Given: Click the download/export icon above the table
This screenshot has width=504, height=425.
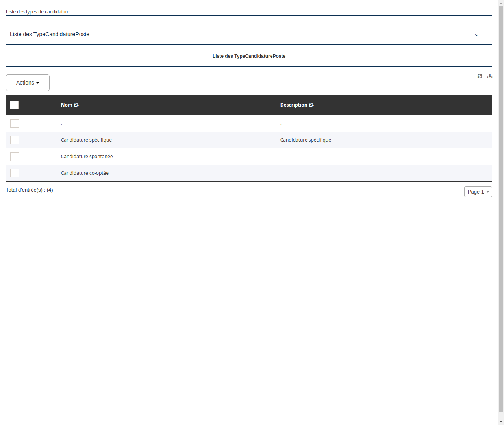Looking at the screenshot, I should [490, 76].
